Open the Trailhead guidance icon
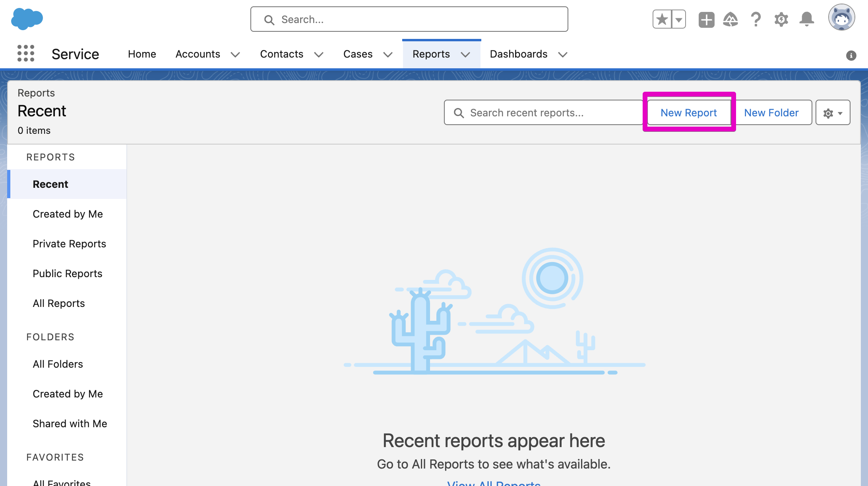 (730, 19)
